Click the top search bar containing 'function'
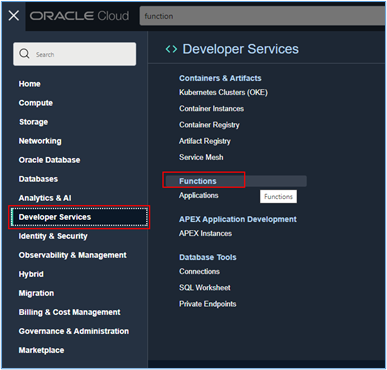Screen dimensions: 387x370 tap(262, 16)
